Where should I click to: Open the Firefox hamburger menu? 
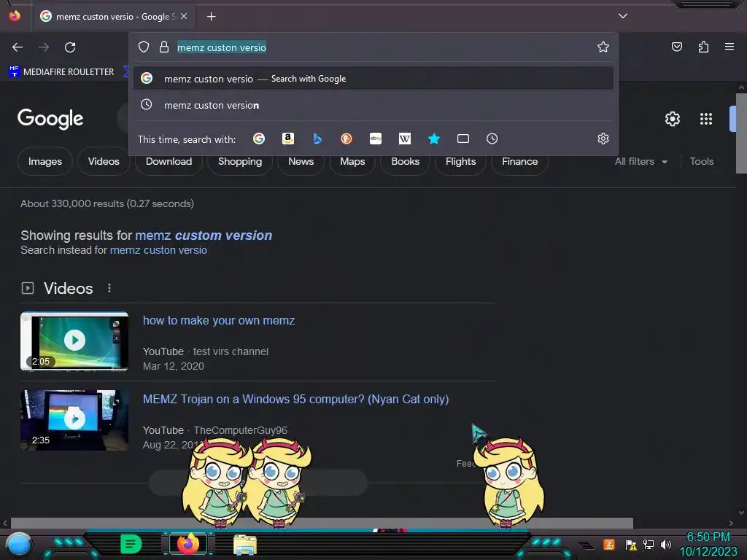(x=729, y=47)
